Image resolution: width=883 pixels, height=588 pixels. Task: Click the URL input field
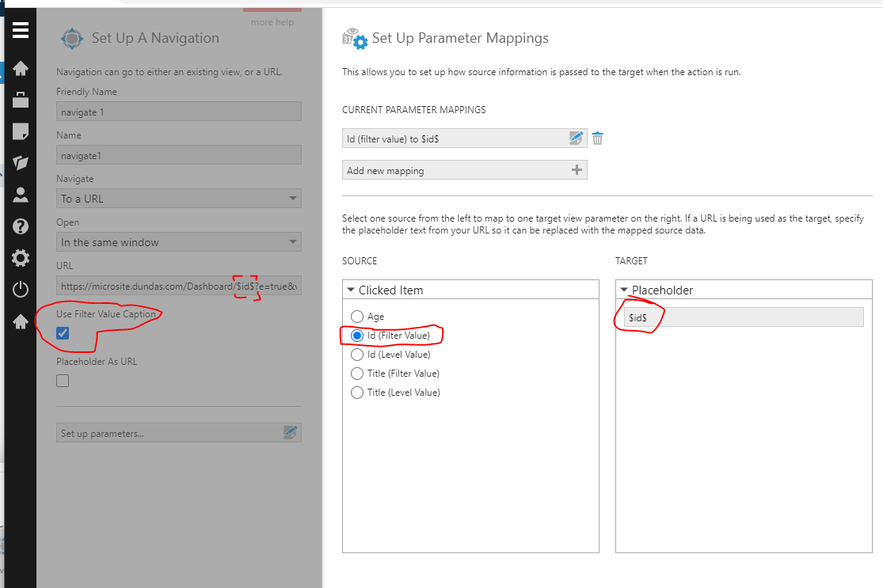pyautogui.click(x=178, y=286)
